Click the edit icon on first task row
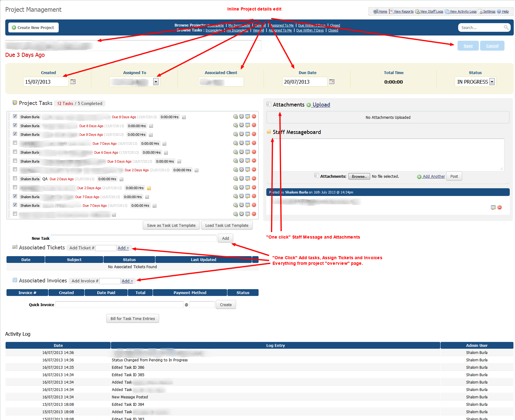 click(248, 116)
